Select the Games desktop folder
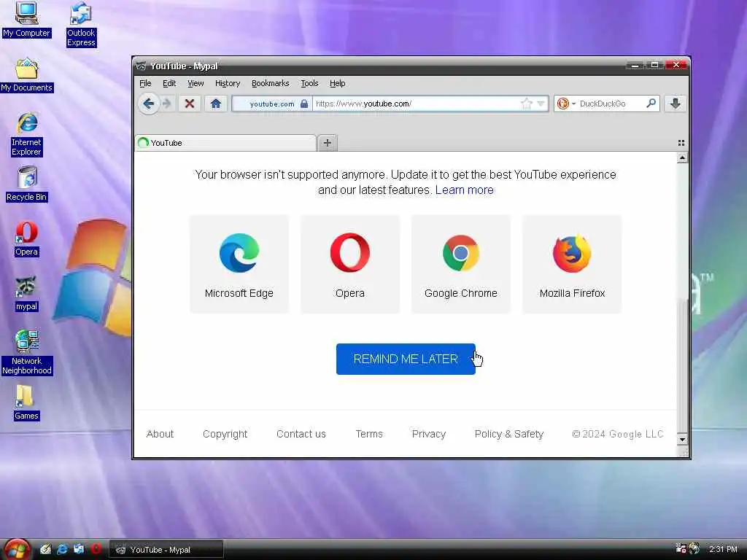 [26, 403]
